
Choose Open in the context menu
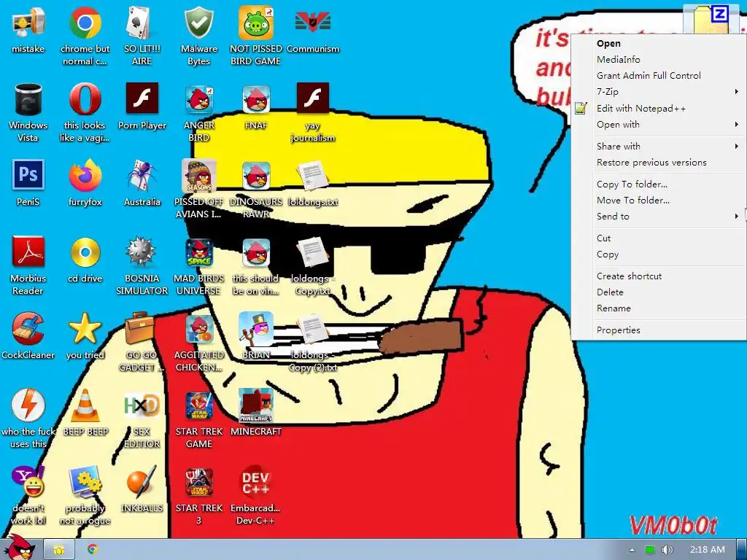[x=659, y=43]
